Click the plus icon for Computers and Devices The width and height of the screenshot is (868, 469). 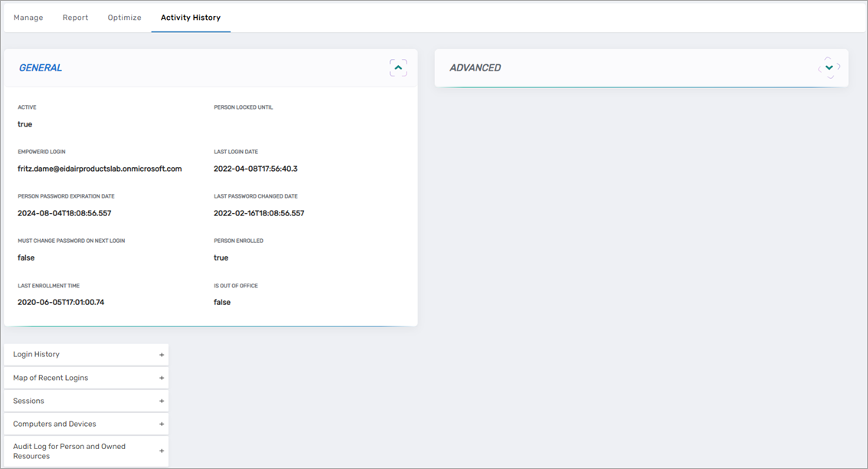[x=161, y=423]
